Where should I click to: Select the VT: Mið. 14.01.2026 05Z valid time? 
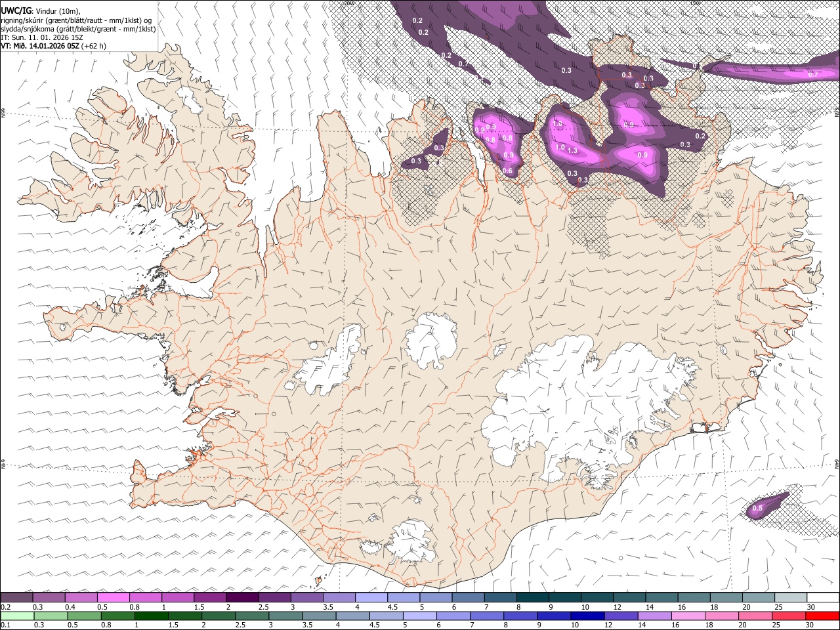[x=40, y=46]
